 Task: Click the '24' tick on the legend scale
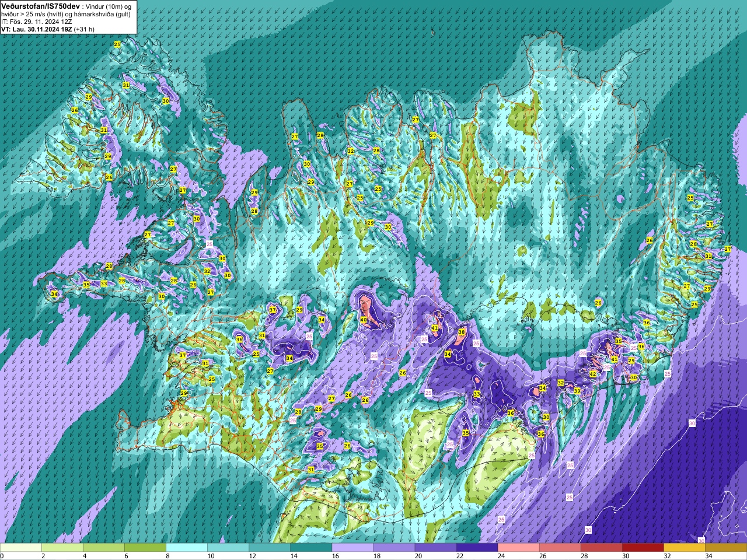pos(501,556)
